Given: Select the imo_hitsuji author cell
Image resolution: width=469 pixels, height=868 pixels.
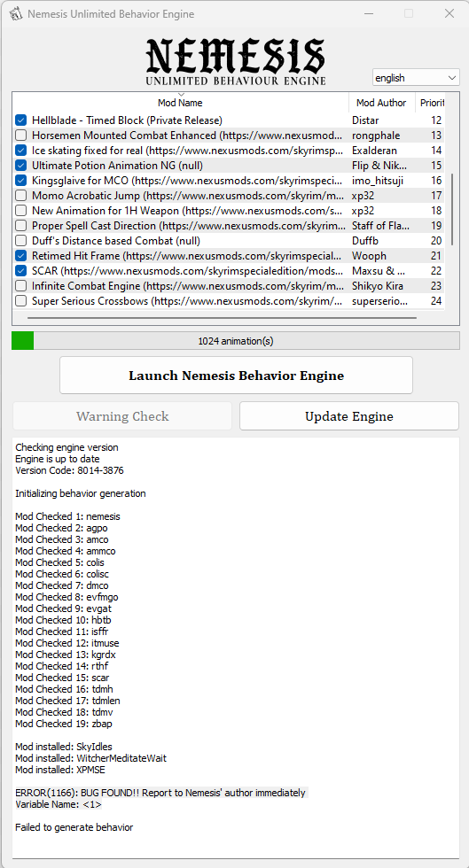Looking at the screenshot, I should (x=377, y=181).
